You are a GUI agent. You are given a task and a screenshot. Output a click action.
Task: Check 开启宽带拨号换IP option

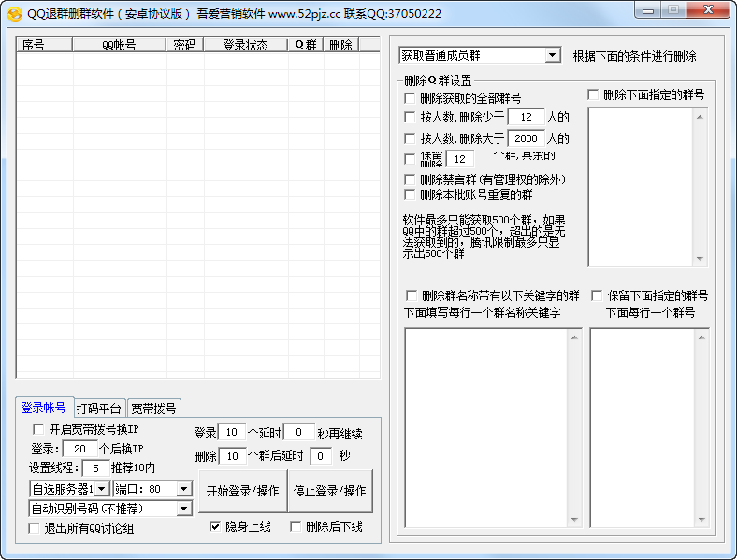coord(38,429)
